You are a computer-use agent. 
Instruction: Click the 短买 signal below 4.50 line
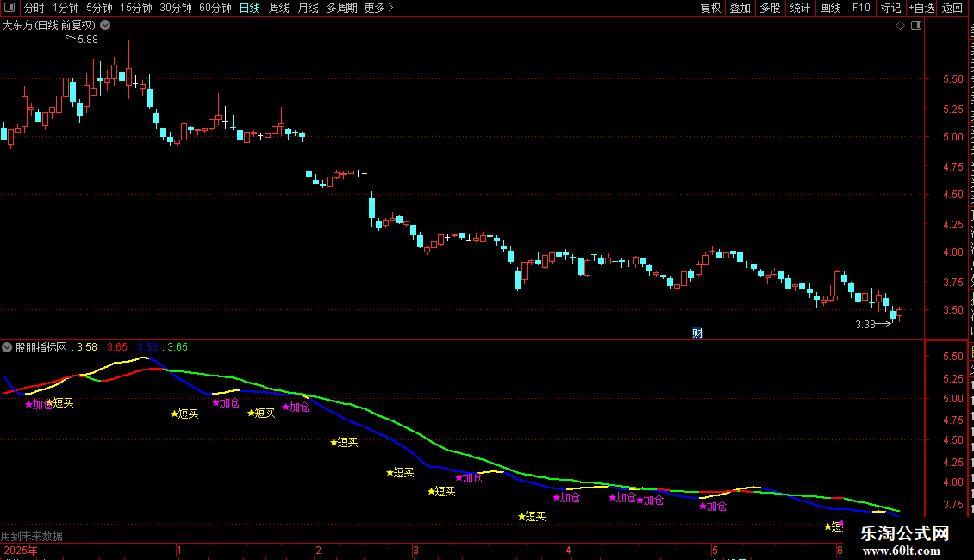344,443
